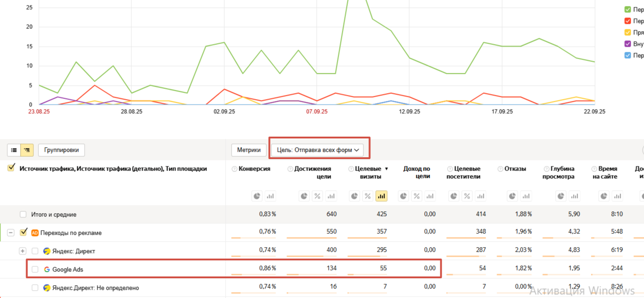Open help hint for Отказы metric
This screenshot has height=298, width=644.
500,169
